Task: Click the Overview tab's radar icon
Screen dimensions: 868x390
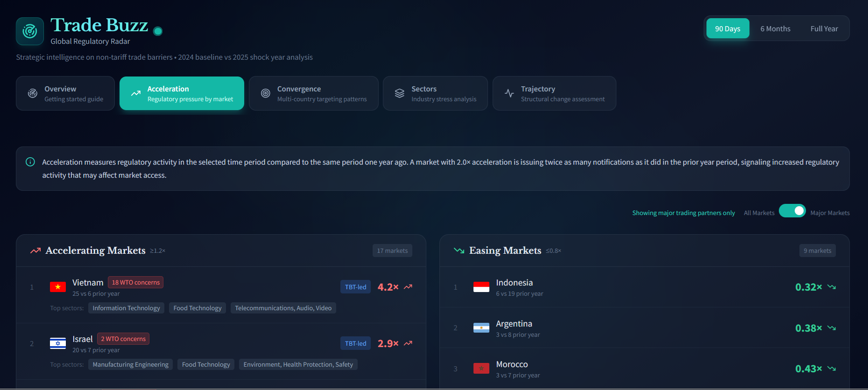Action: tap(33, 93)
